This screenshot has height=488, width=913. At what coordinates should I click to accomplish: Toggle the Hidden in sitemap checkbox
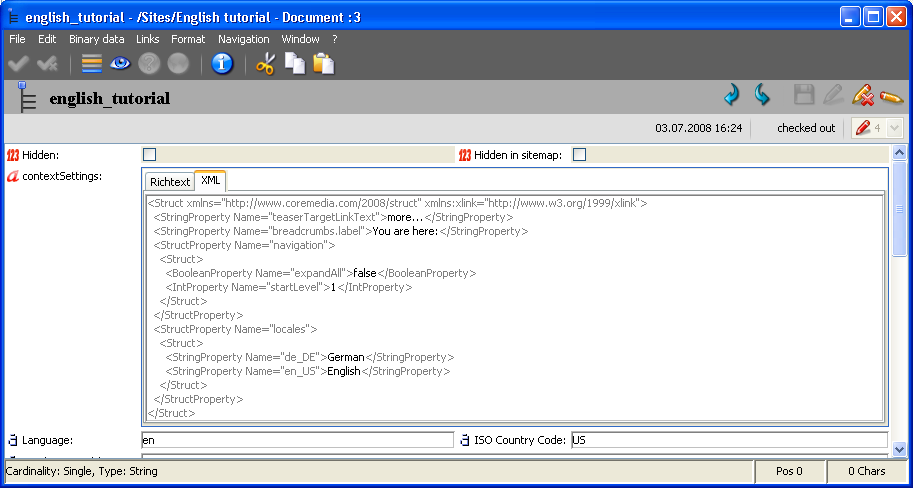[579, 155]
